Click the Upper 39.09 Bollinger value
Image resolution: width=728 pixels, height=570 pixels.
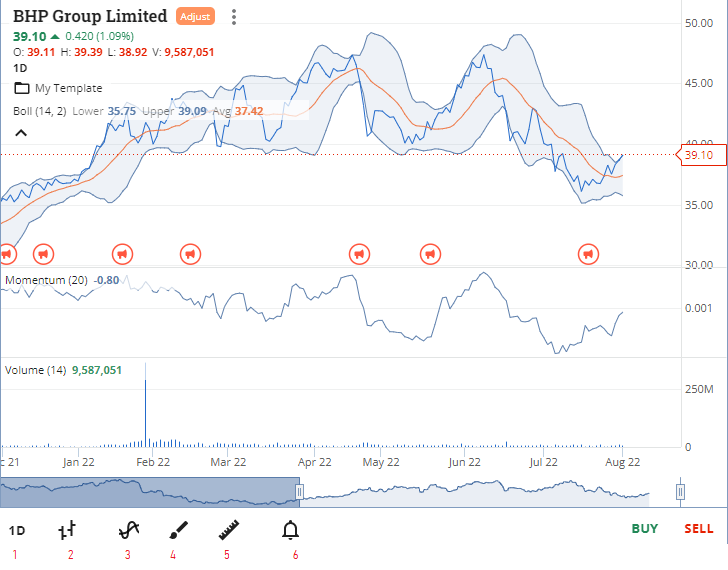(x=174, y=111)
